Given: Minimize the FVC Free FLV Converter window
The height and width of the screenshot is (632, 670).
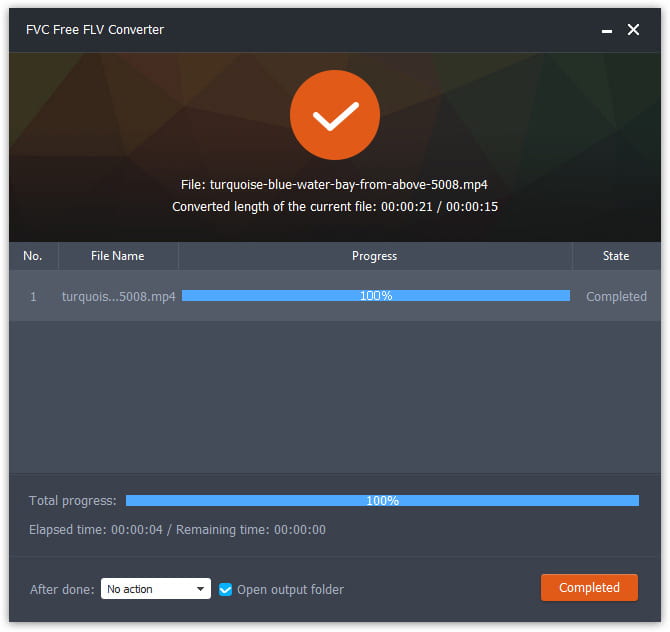Looking at the screenshot, I should pyautogui.click(x=606, y=30).
